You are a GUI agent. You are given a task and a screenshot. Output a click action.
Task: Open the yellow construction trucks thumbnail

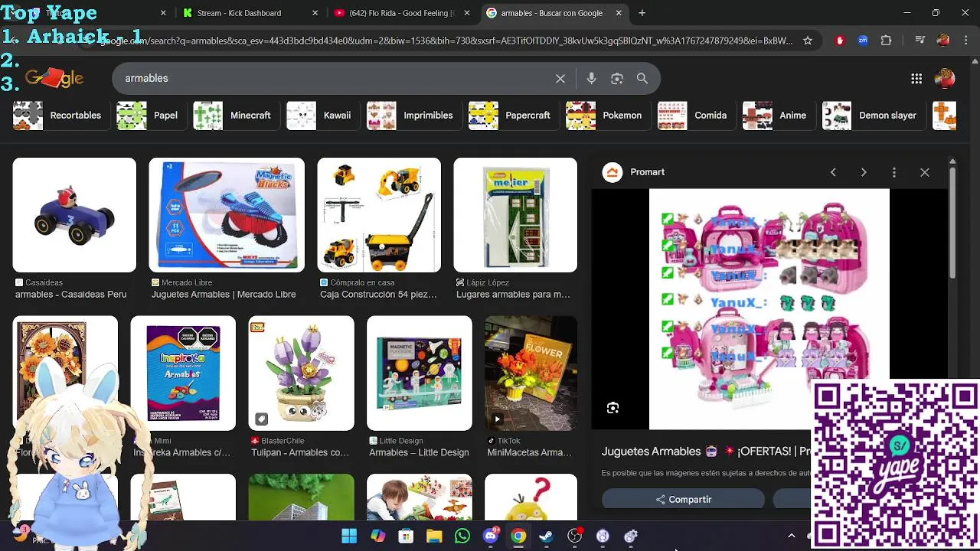[x=379, y=215]
